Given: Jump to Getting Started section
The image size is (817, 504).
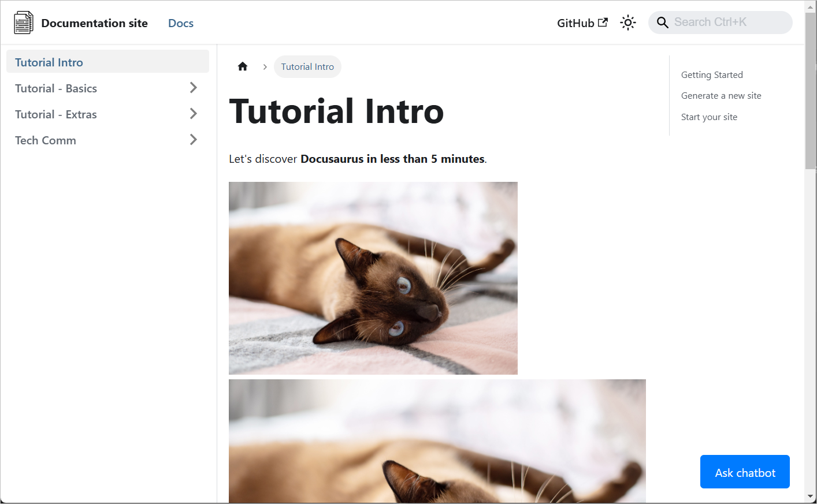Looking at the screenshot, I should pyautogui.click(x=712, y=75).
